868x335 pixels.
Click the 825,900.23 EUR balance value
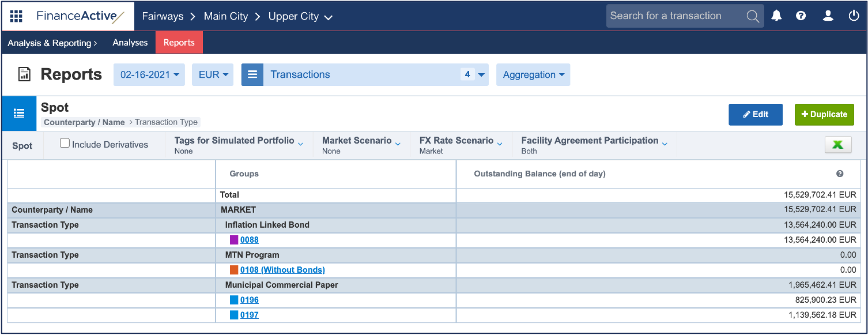pyautogui.click(x=825, y=300)
